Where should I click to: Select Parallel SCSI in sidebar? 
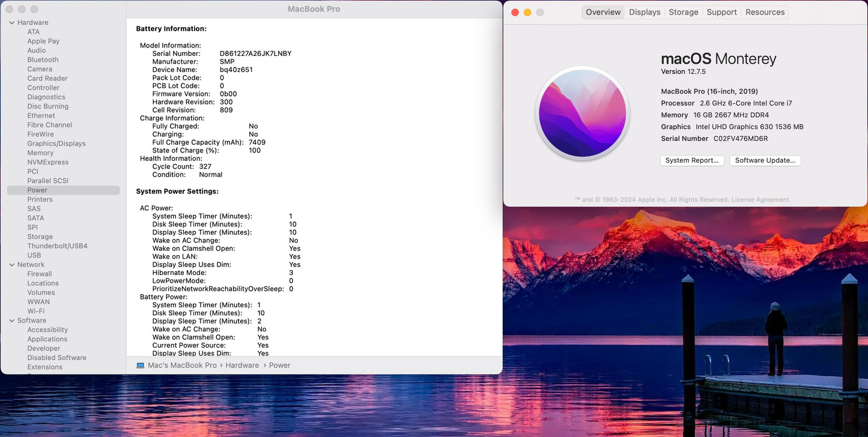pyautogui.click(x=48, y=181)
